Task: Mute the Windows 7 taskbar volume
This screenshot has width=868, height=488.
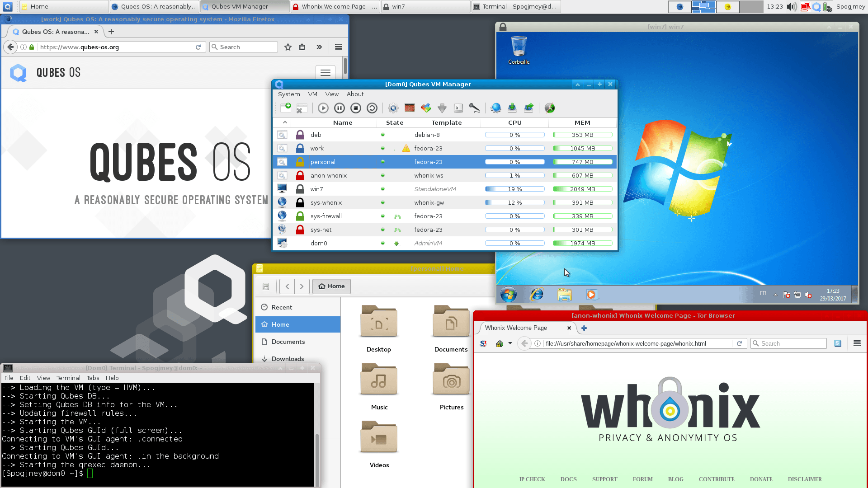Action: (809, 294)
